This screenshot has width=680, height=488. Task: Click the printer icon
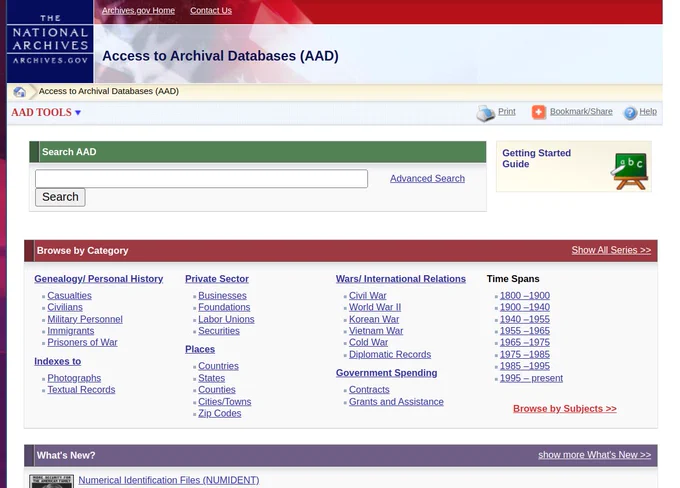coord(485,113)
